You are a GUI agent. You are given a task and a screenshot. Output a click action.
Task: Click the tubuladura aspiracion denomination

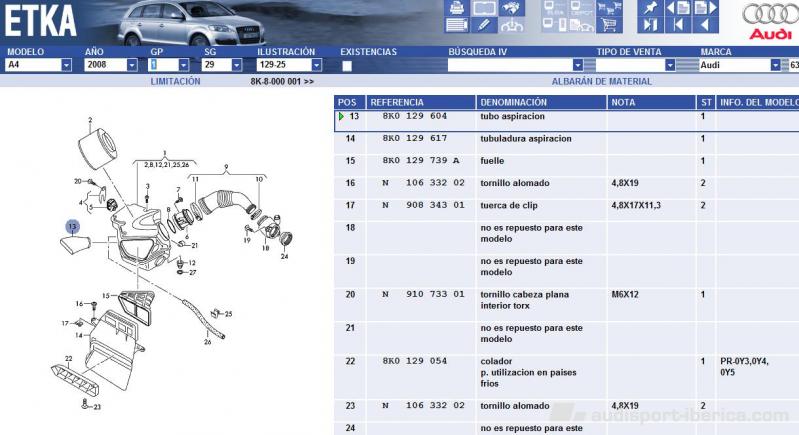tap(526, 139)
